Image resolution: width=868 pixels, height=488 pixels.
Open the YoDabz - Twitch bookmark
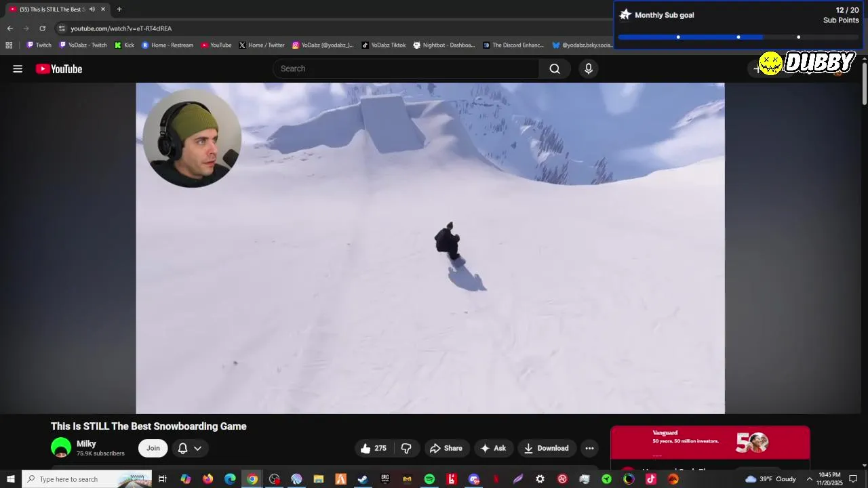coord(83,45)
